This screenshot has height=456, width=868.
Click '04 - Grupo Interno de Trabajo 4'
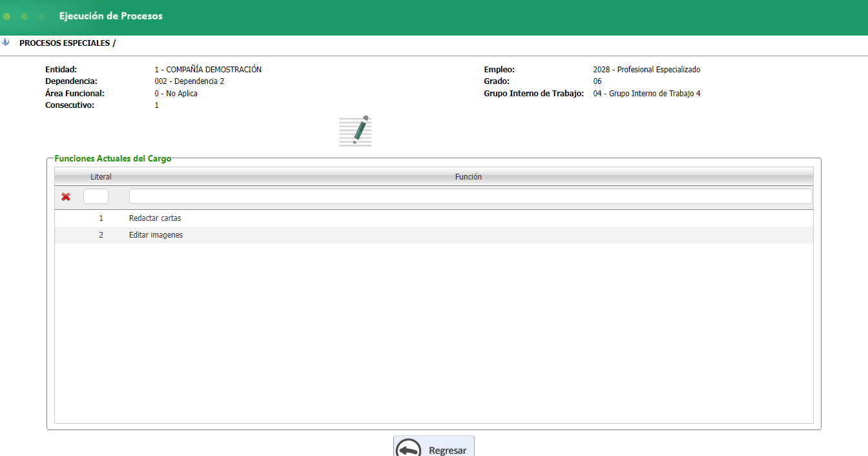click(646, 94)
